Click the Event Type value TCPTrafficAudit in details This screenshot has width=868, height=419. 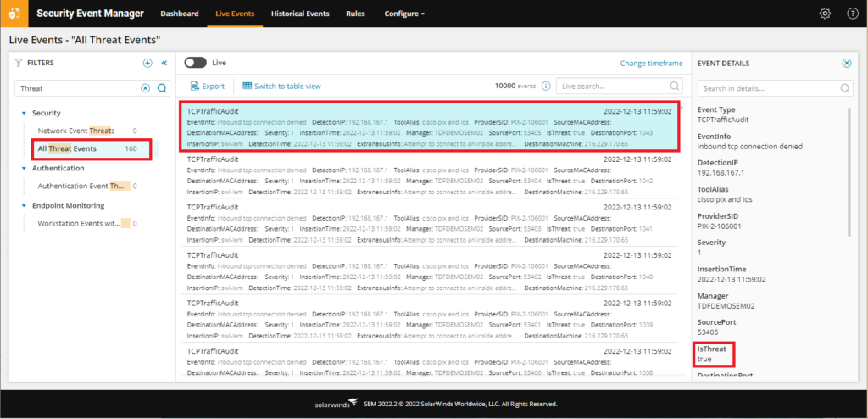click(722, 119)
